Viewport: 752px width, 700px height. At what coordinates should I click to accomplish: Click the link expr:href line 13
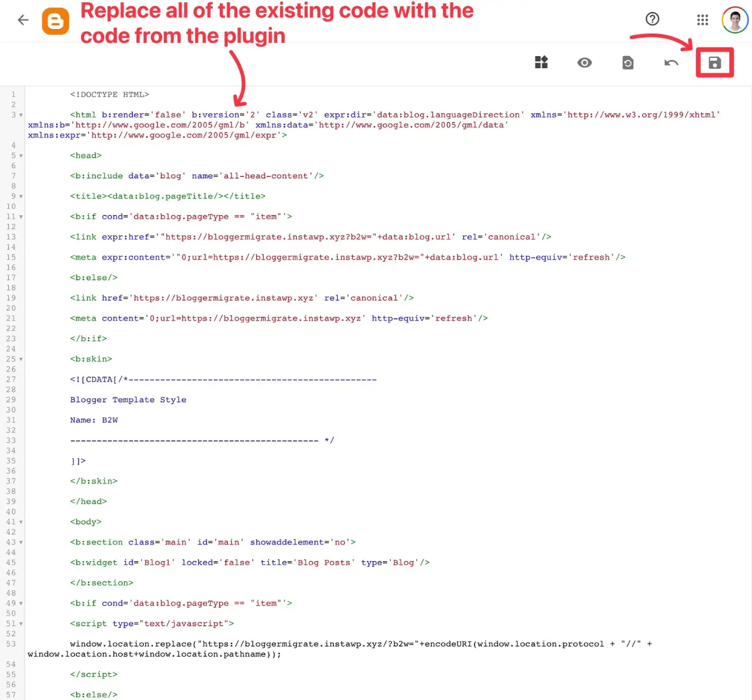click(311, 237)
